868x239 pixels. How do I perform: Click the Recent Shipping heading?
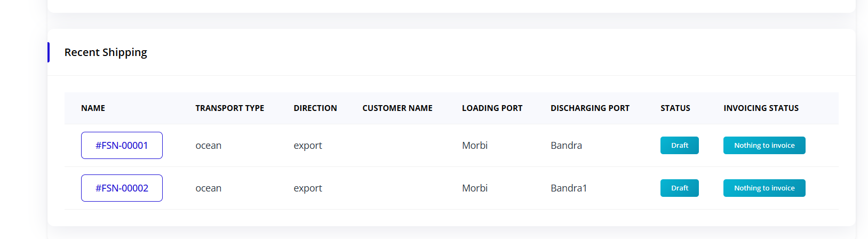106,52
